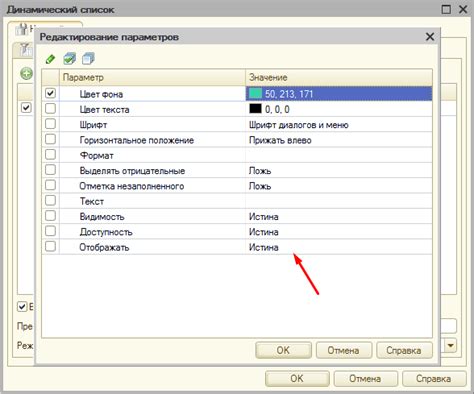
Task: Open Справка in Динамический список window
Action: point(434,379)
